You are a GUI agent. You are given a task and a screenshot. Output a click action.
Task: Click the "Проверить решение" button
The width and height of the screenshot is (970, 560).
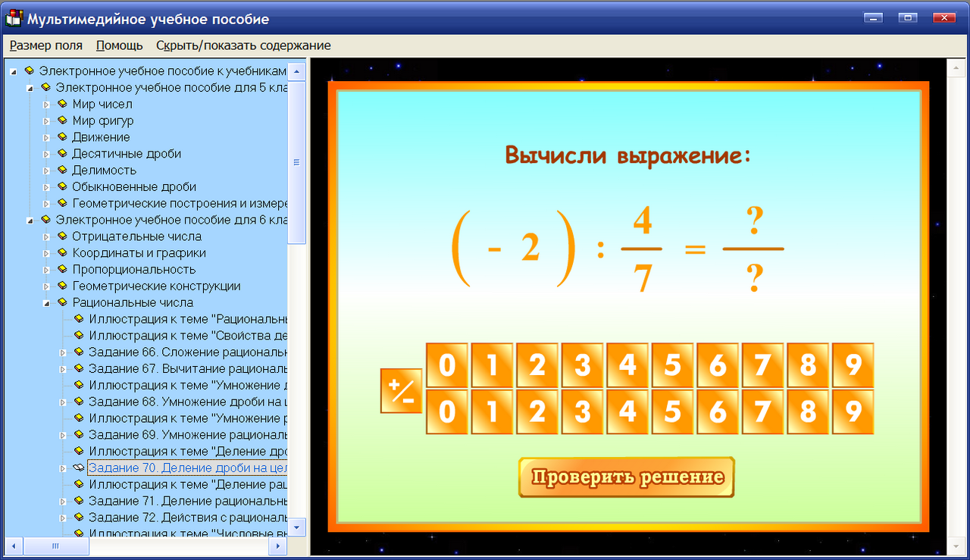click(x=626, y=477)
